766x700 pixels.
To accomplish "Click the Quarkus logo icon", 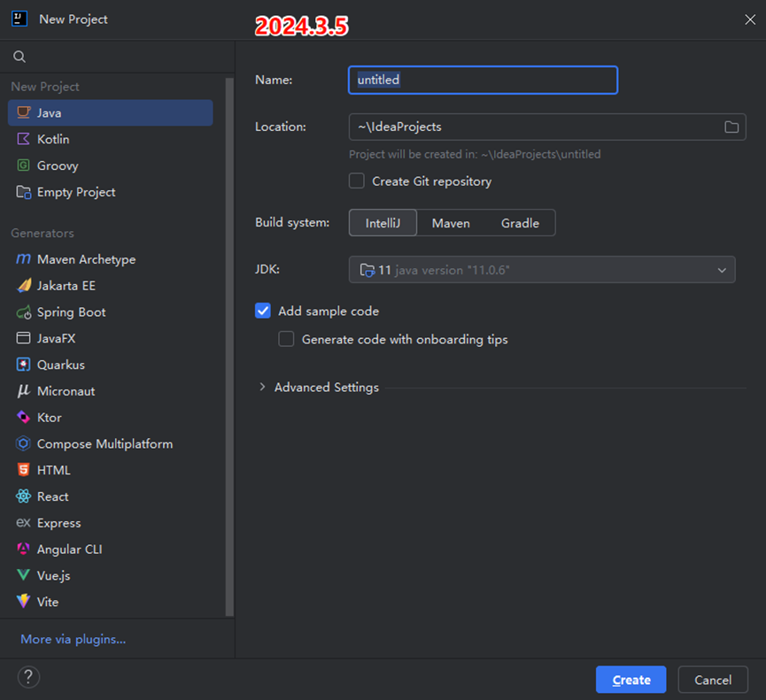I will (x=23, y=365).
